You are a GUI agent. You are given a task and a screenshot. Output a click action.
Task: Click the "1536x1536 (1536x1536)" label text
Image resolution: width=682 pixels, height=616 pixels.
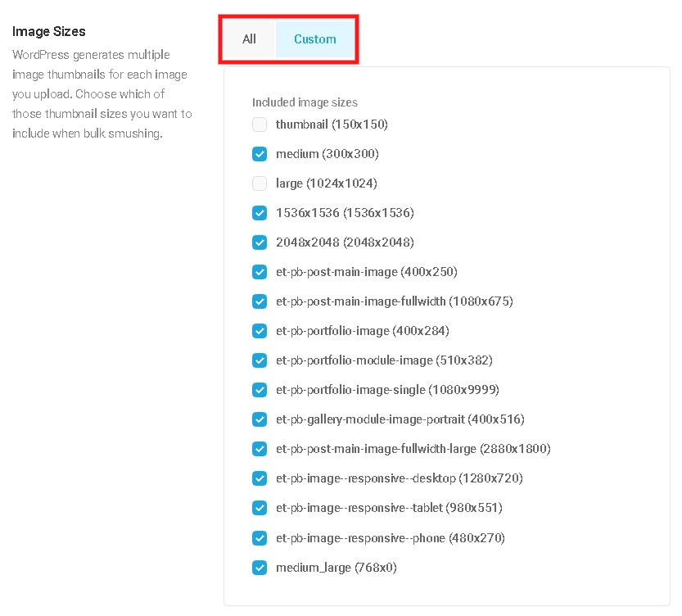[345, 213]
